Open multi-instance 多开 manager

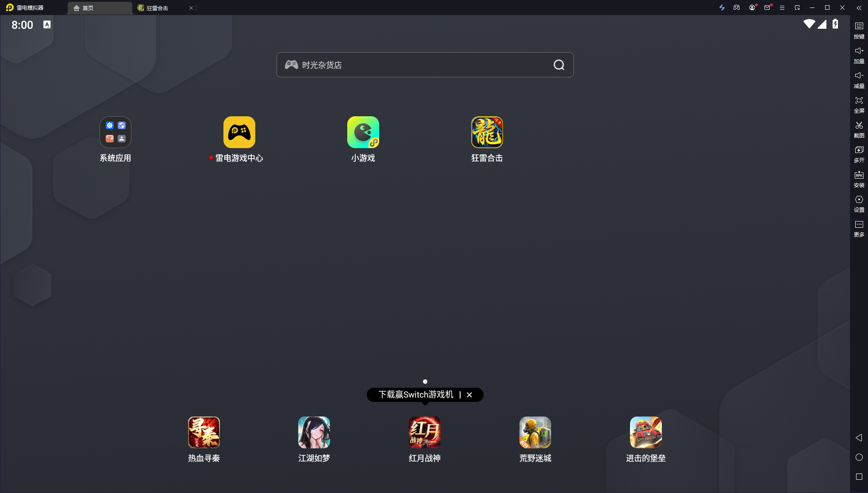(x=859, y=154)
